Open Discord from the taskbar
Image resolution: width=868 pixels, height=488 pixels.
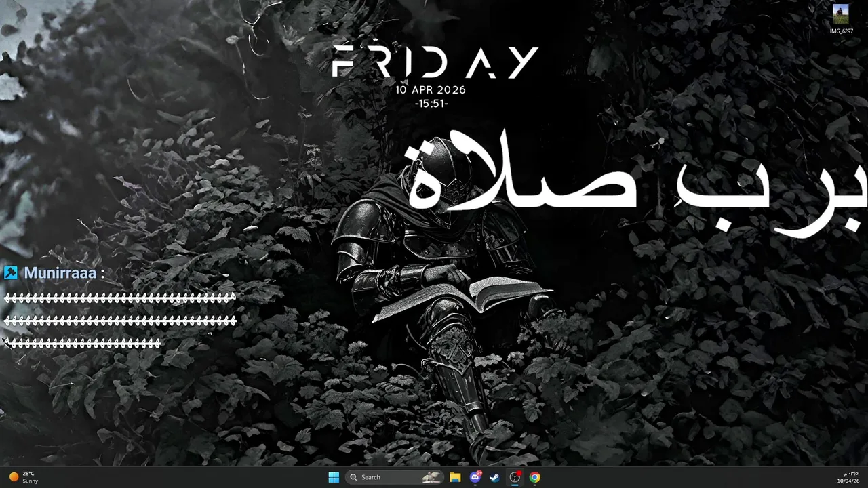[475, 477]
